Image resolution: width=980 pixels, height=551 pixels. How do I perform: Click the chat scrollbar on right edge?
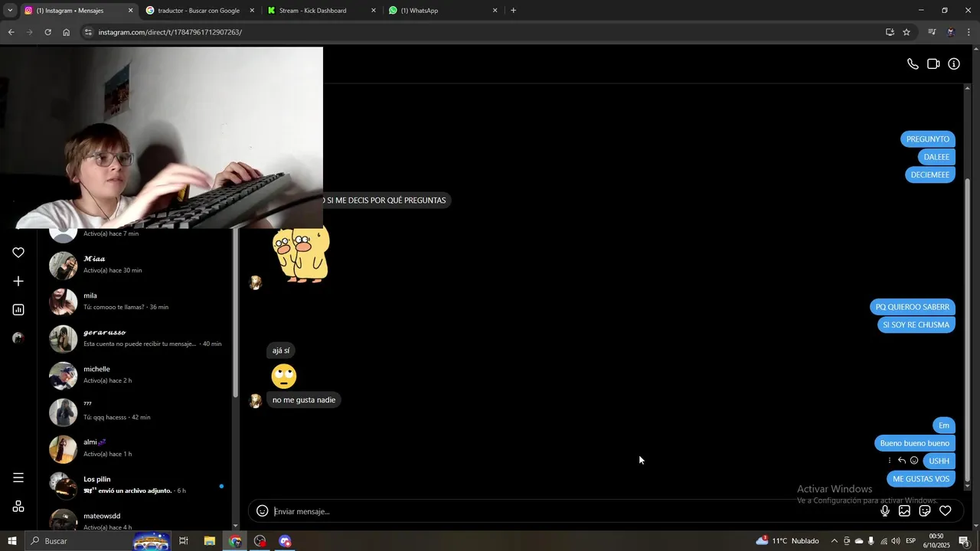(968, 329)
